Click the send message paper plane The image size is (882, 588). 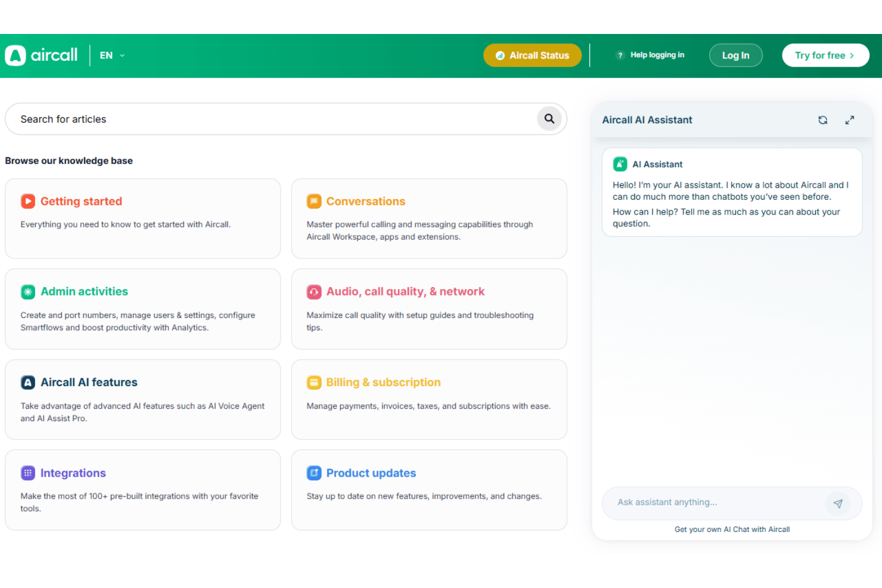(838, 503)
